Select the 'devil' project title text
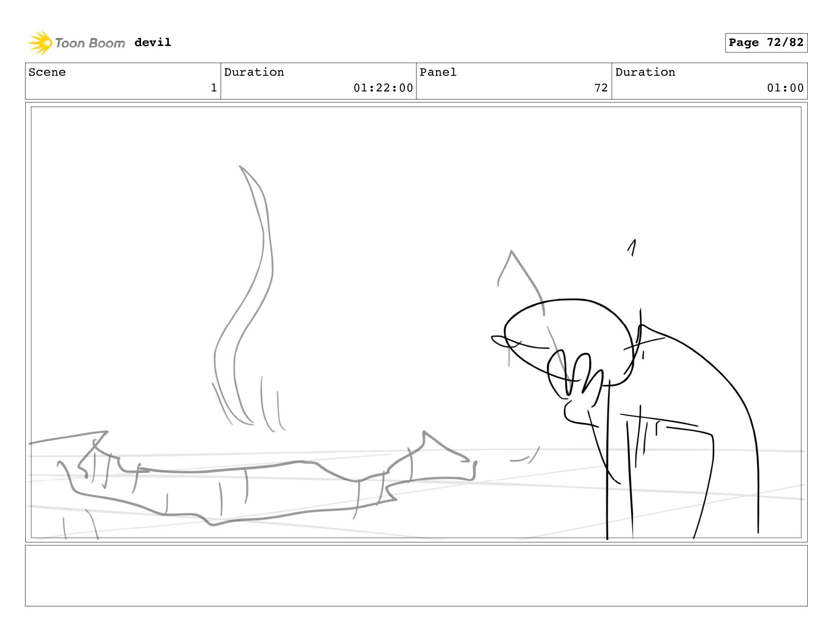The height and width of the screenshot is (644, 834). tap(153, 42)
